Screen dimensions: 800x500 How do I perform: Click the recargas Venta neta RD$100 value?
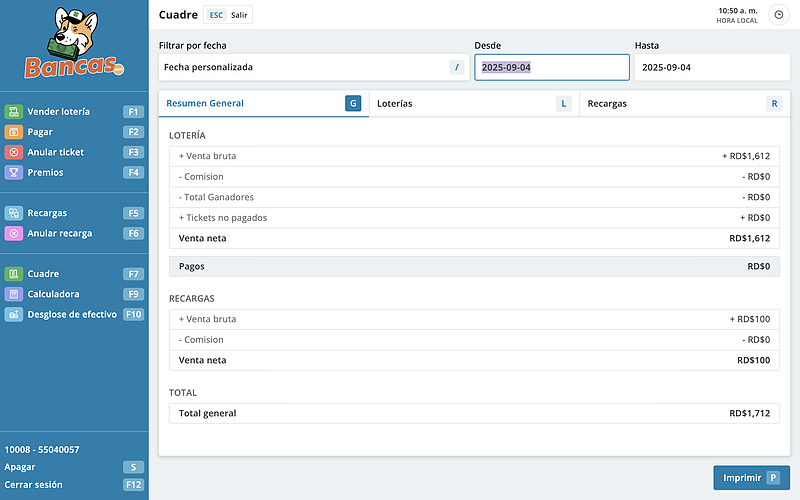pos(754,360)
